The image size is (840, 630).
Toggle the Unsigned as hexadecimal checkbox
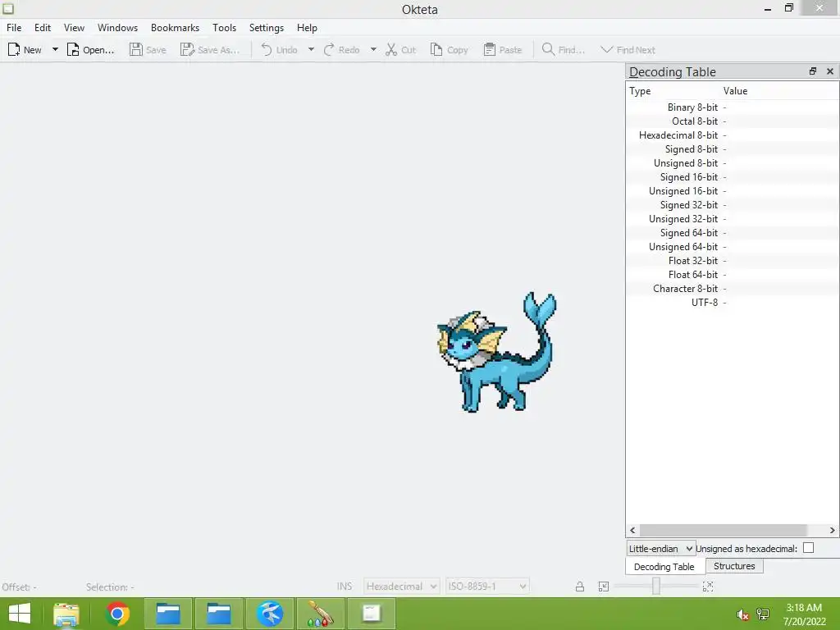click(x=808, y=547)
